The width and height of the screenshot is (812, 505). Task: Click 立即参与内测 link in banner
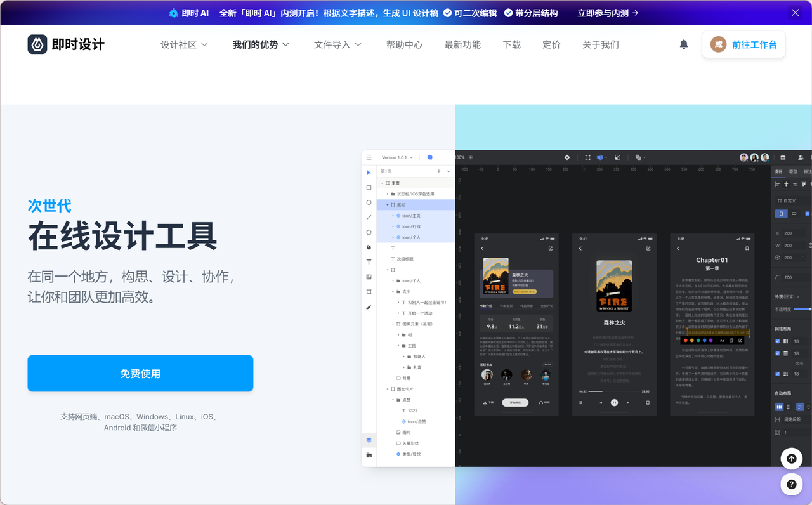pyautogui.click(x=608, y=13)
